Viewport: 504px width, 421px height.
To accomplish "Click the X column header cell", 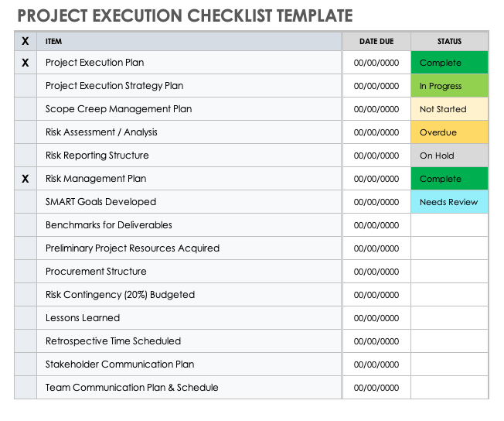I will coord(26,41).
